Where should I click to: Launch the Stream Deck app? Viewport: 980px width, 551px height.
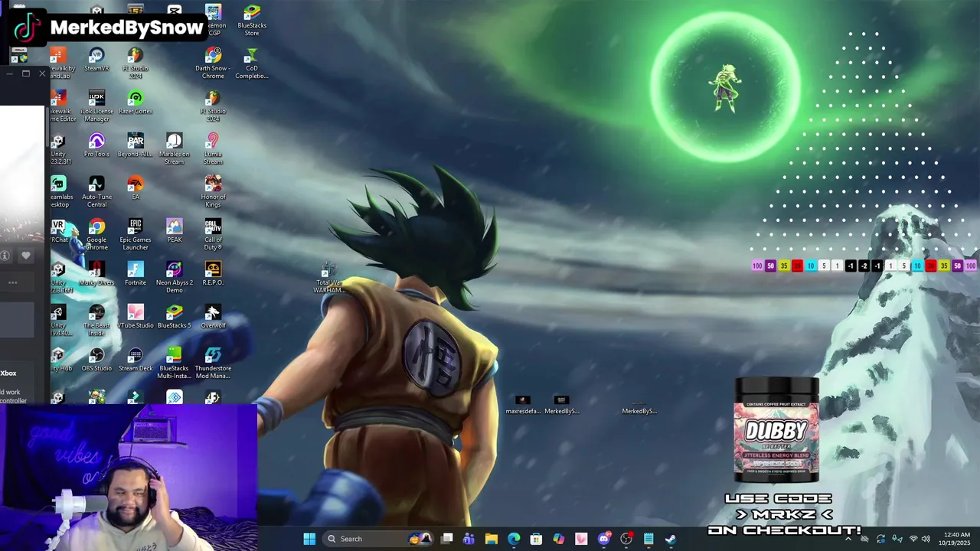136,360
